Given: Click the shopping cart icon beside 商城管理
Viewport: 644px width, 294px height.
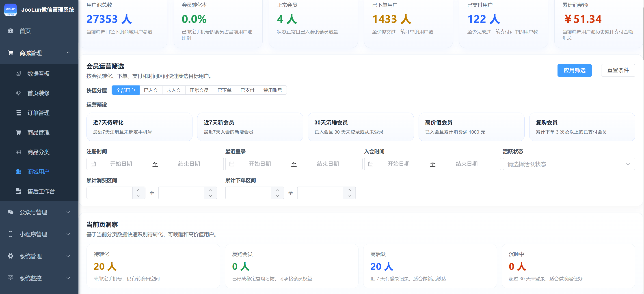Looking at the screenshot, I should (x=11, y=53).
